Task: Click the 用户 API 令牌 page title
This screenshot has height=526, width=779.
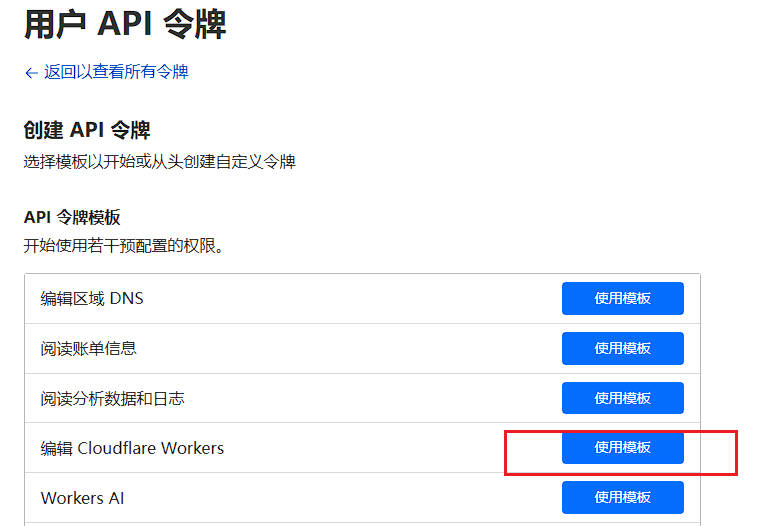Action: click(x=125, y=24)
